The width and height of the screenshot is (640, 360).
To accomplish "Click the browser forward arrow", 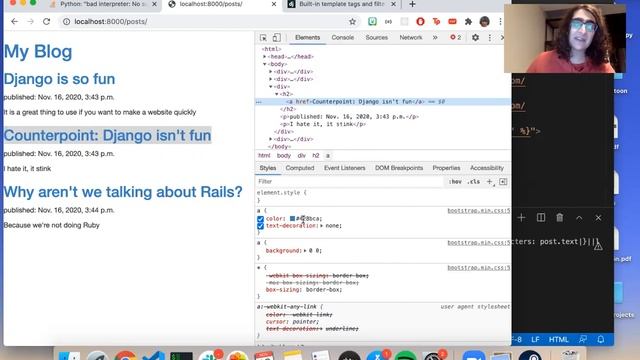I will pos(31,21).
